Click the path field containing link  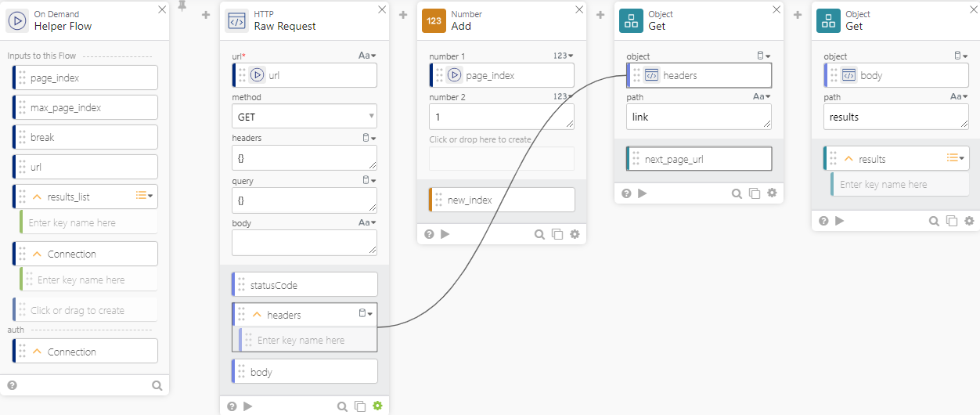pos(698,117)
